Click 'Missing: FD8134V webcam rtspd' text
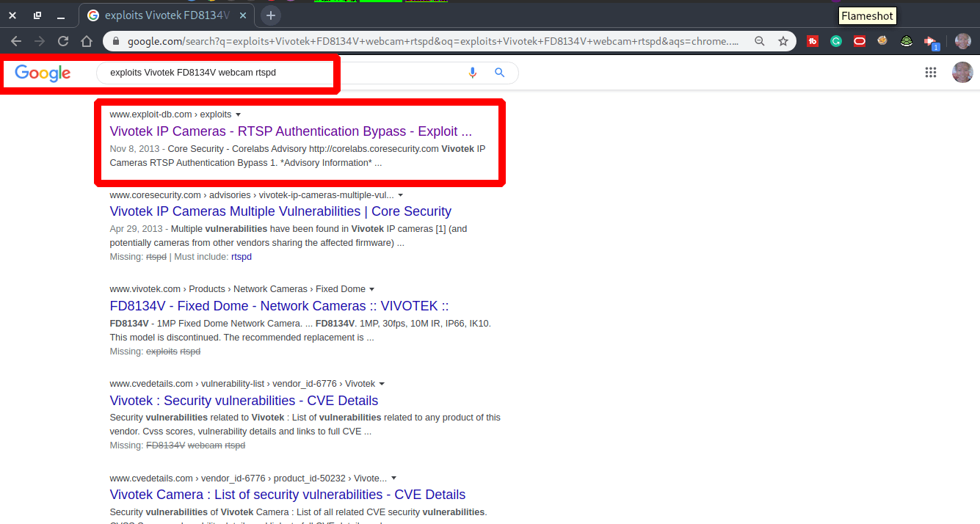Viewport: 980px width, 524px height. click(177, 445)
